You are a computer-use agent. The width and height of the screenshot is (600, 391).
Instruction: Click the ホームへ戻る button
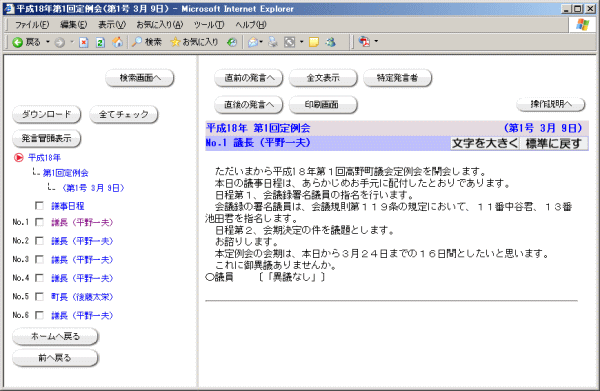pyautogui.click(x=55, y=337)
